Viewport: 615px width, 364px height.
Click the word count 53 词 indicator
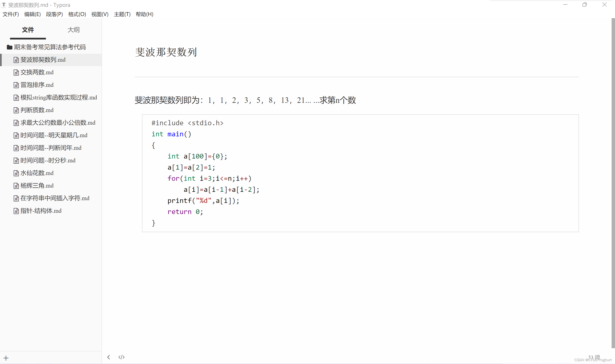coord(594,357)
